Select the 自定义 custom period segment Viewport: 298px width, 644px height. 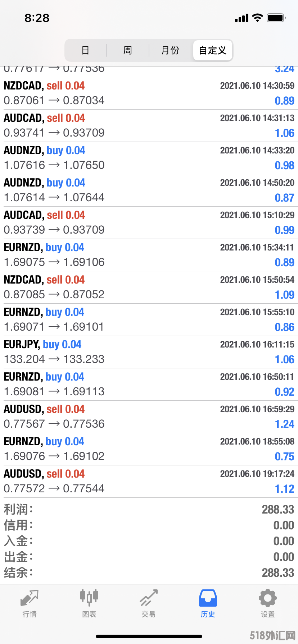click(213, 50)
